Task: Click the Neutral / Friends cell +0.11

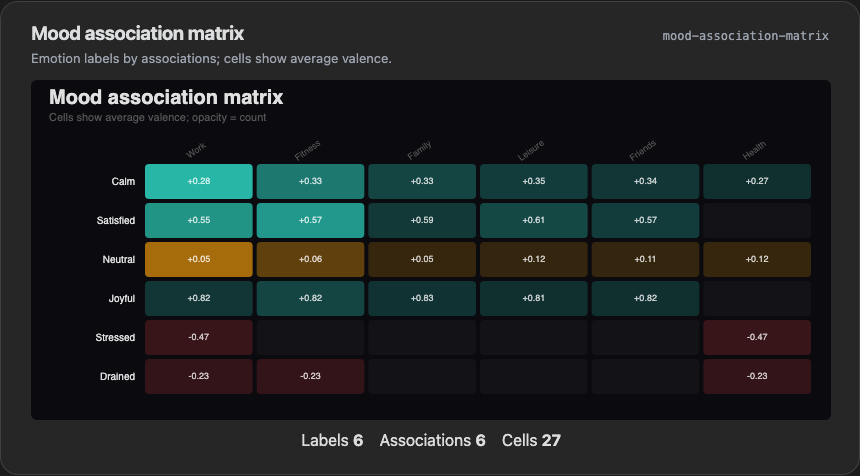Action: [x=645, y=259]
